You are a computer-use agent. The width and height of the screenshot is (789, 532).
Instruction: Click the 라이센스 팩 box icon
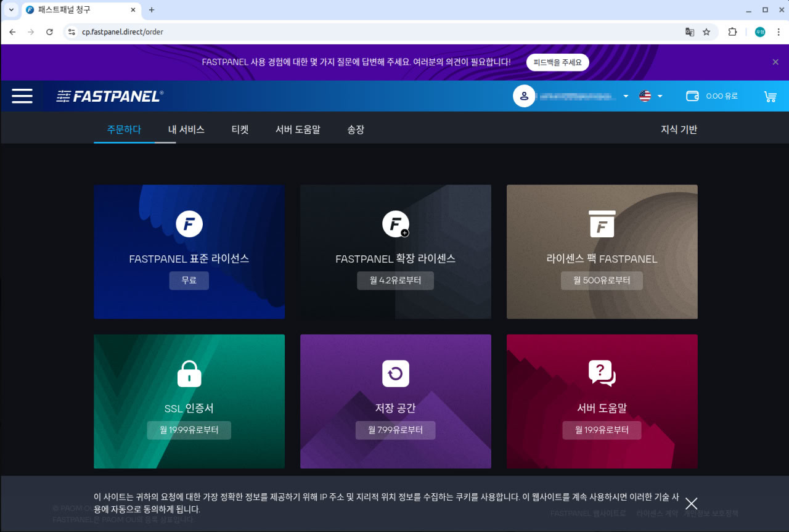[602, 224]
